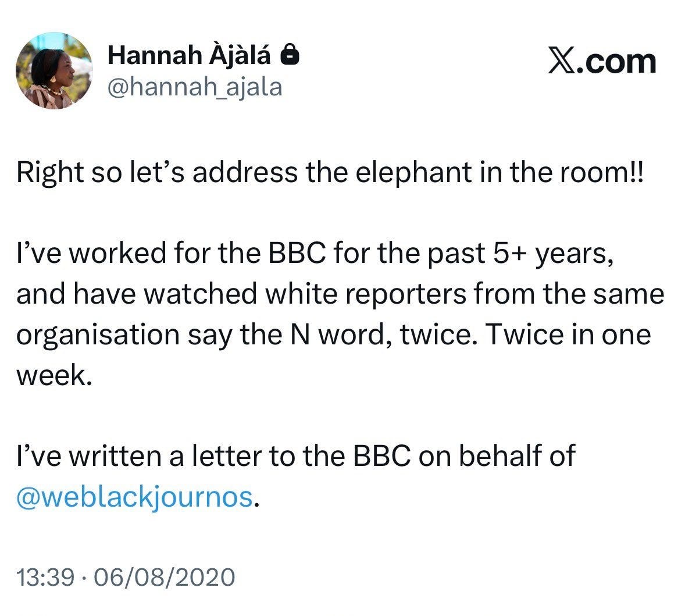Screen dimensions: 685x616
Task: Click the line 'I've written a letter'
Action: click(x=295, y=456)
